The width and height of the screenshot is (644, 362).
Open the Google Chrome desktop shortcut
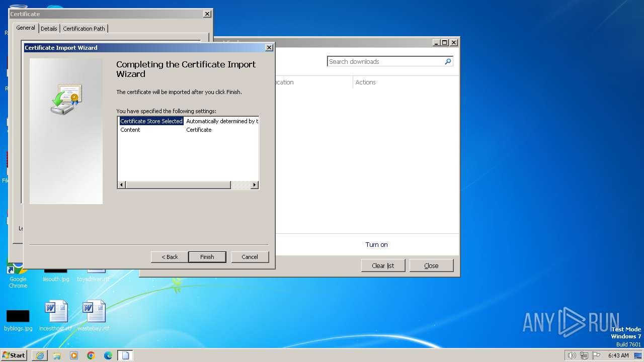tap(18, 274)
